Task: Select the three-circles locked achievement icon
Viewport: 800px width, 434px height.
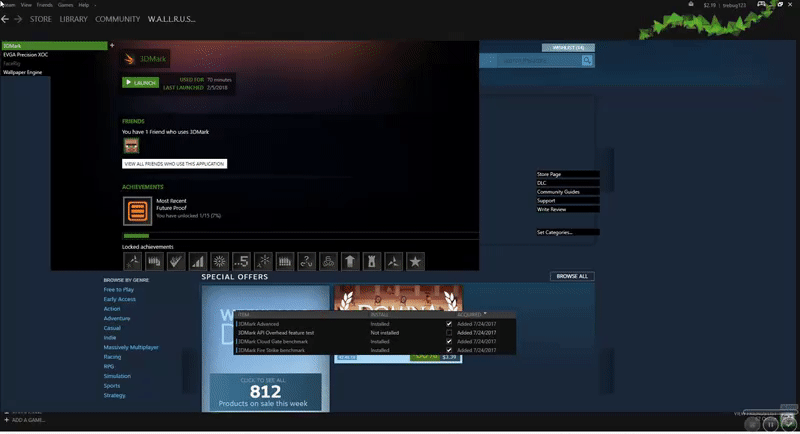Action: click(328, 262)
